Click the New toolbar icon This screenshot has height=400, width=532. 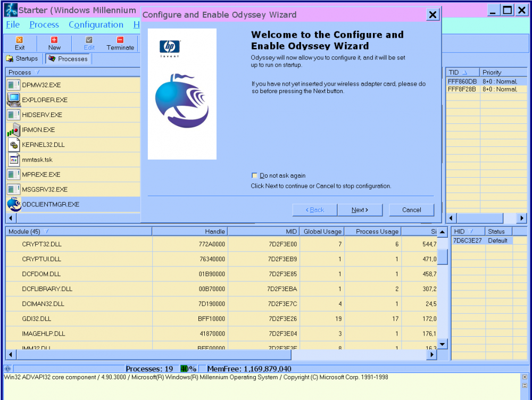click(54, 40)
